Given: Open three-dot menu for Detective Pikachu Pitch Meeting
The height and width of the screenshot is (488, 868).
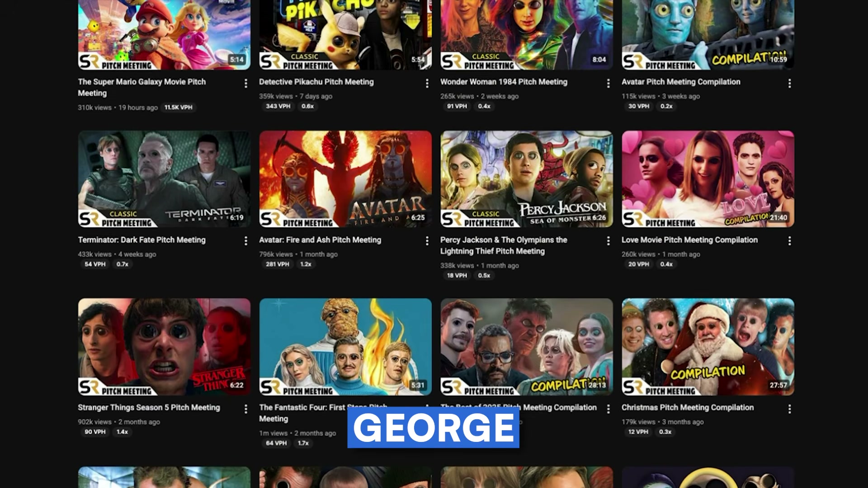Looking at the screenshot, I should [x=427, y=83].
